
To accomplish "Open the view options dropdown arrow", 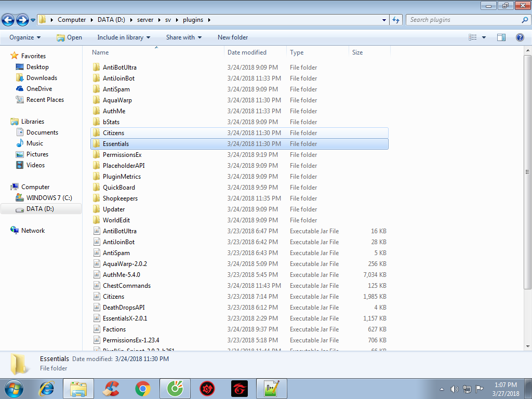I will click(x=484, y=37).
